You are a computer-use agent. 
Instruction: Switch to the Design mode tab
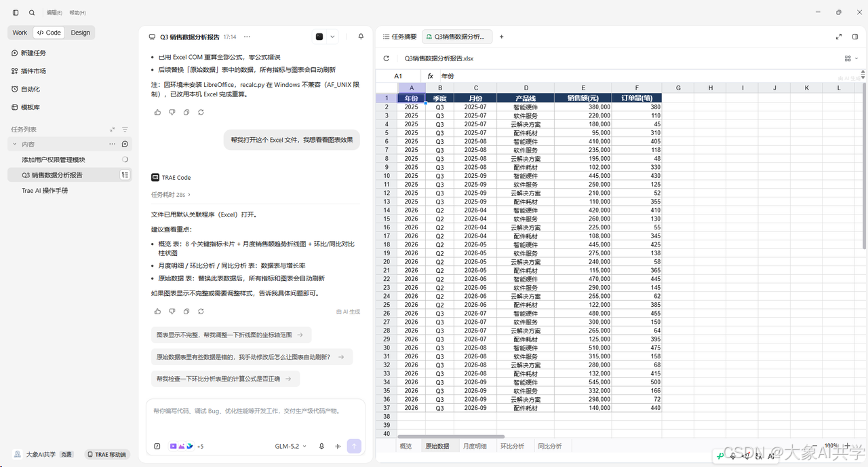click(80, 33)
